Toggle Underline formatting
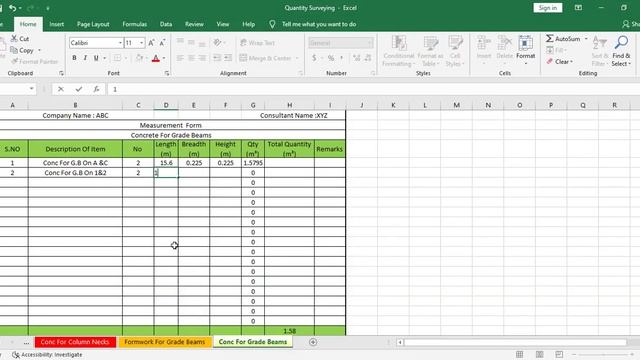640x360 pixels. tap(96, 58)
